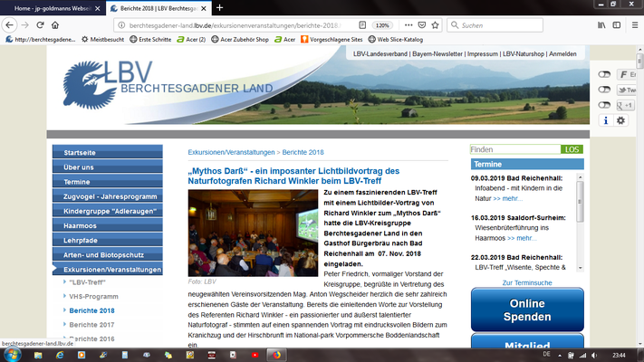Save page to Pocket icon

(422, 25)
